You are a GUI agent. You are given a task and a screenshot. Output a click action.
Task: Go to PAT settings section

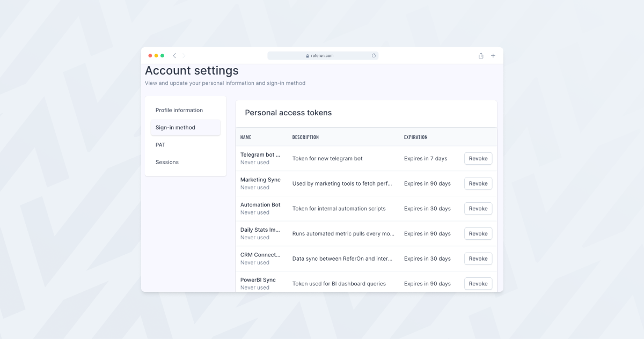160,145
